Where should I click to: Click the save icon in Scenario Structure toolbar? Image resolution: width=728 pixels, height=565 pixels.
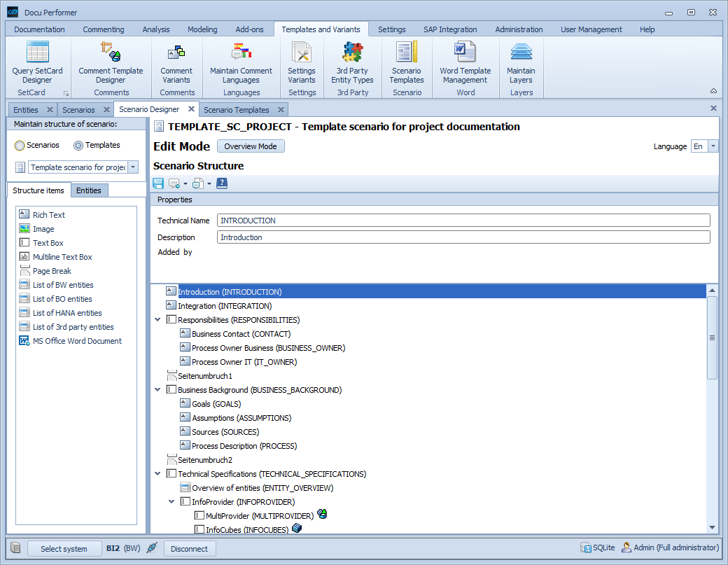point(158,183)
